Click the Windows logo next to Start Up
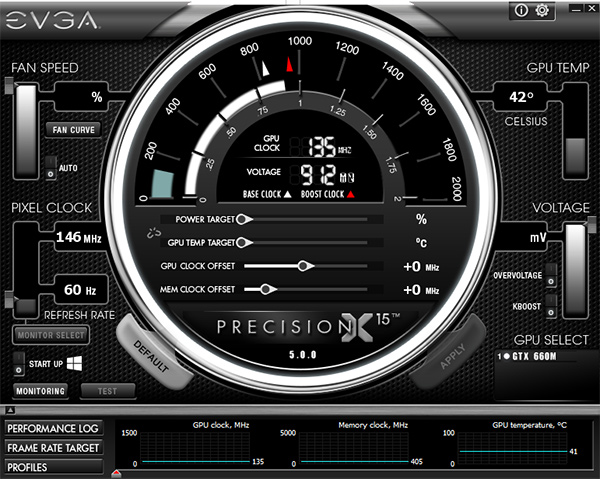 [74, 363]
